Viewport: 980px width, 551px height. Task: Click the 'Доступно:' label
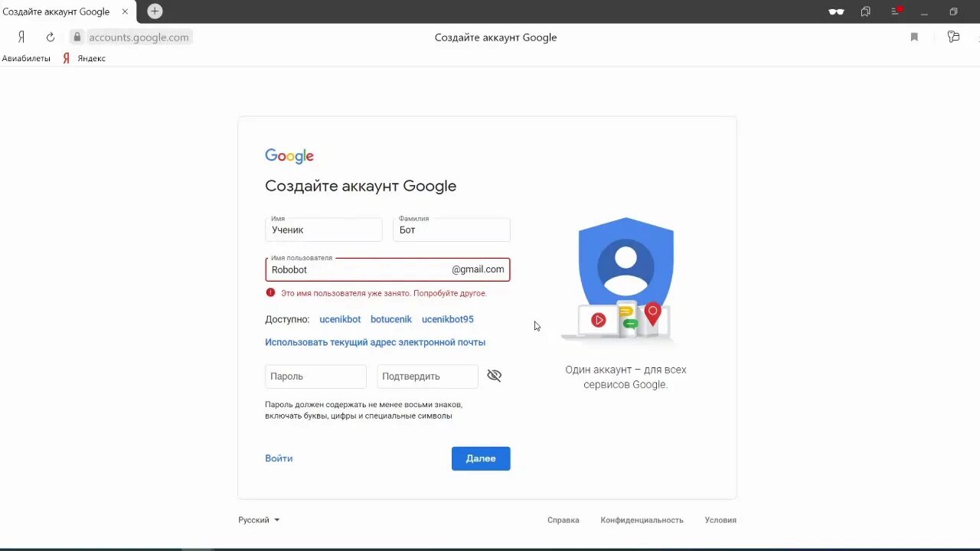[287, 319]
